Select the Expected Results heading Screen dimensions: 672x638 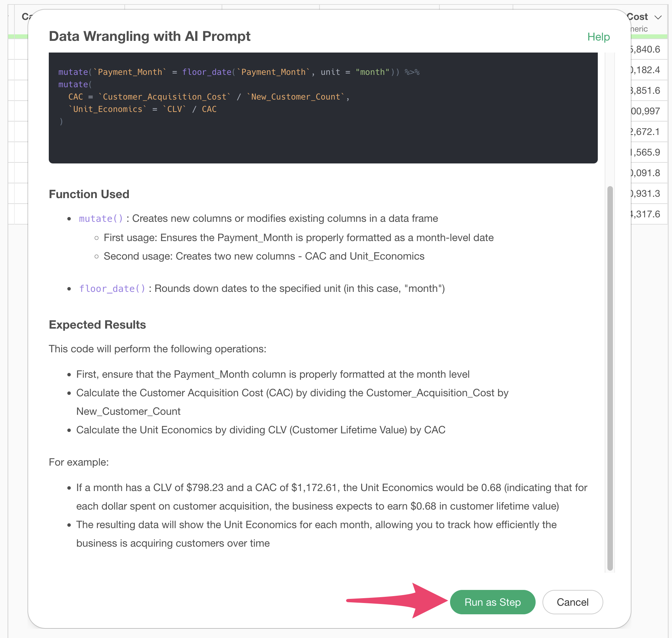click(x=97, y=324)
